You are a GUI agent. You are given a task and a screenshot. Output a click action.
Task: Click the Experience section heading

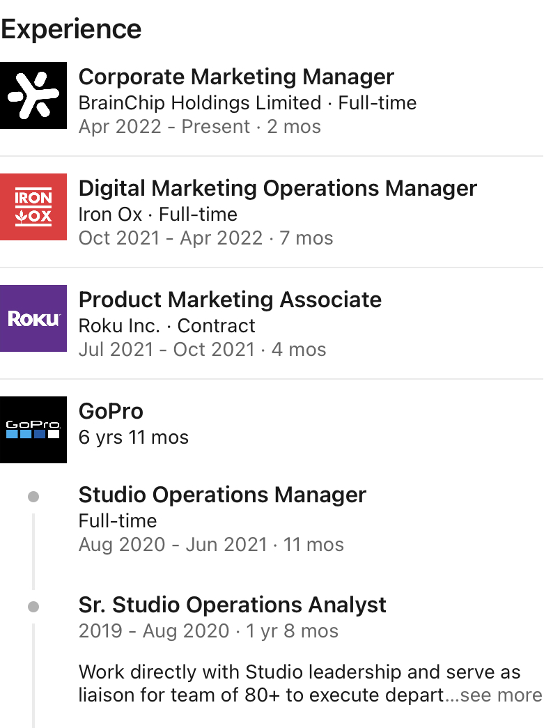click(71, 29)
